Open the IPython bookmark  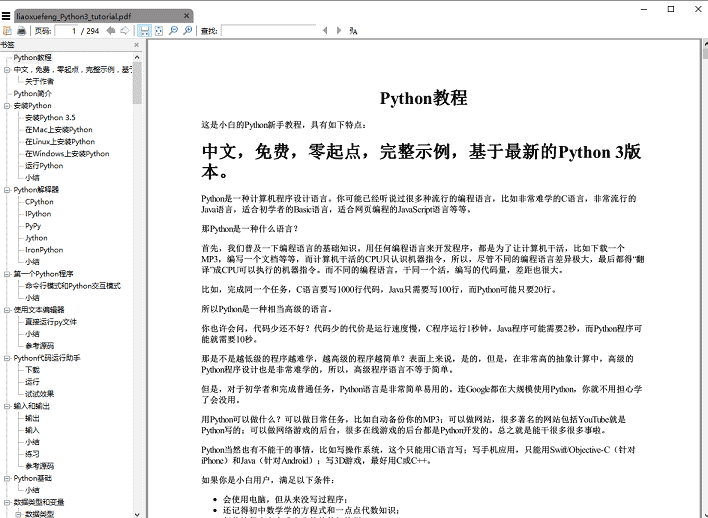pos(38,214)
